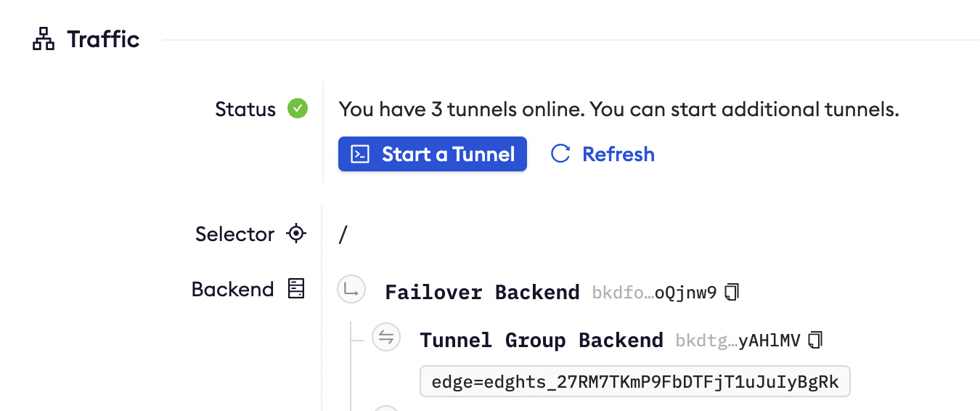Image resolution: width=980 pixels, height=411 pixels.
Task: Click the Failover Backend arrow icon
Action: [x=351, y=290]
